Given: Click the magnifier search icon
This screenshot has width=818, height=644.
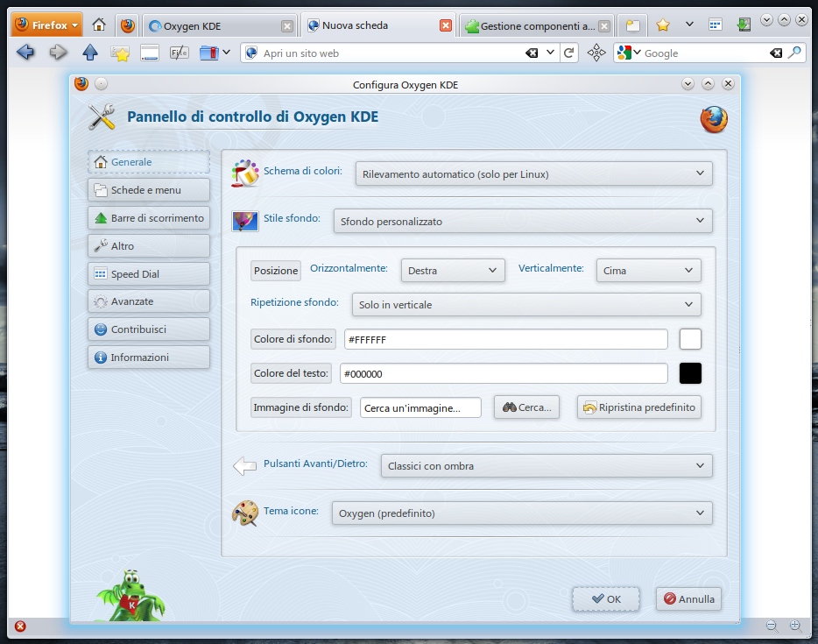Looking at the screenshot, I should pyautogui.click(x=794, y=53).
